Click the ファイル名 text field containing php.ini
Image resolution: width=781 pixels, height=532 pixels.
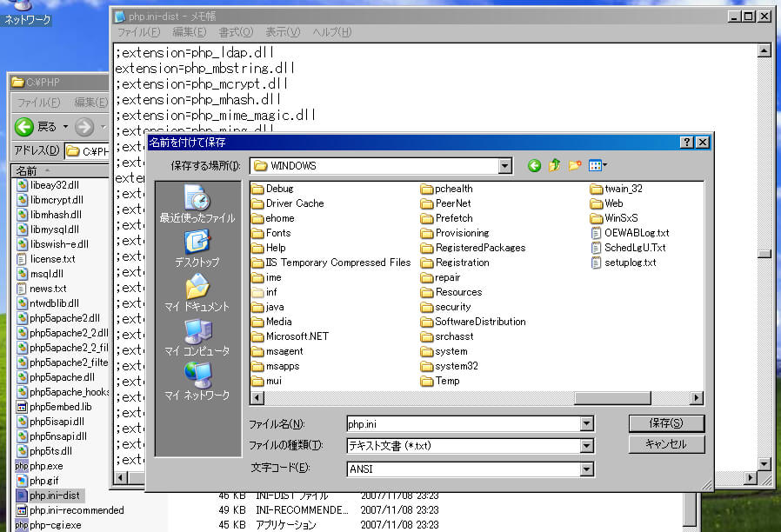pyautogui.click(x=461, y=423)
